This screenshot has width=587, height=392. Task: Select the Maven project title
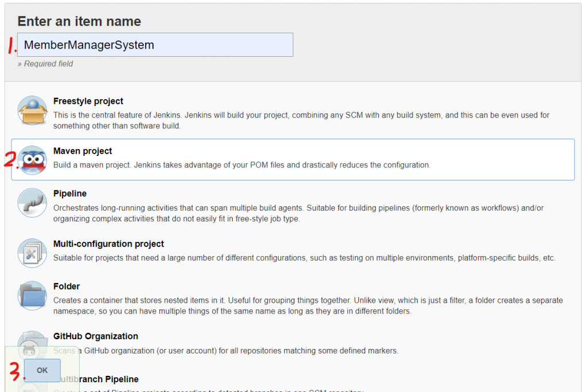pyautogui.click(x=83, y=151)
